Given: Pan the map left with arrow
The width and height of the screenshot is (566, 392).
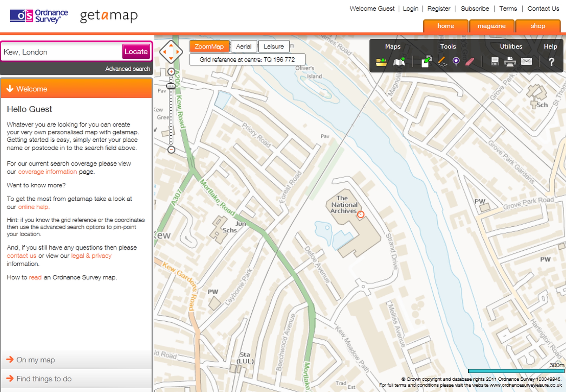Looking at the screenshot, I should coord(164,52).
